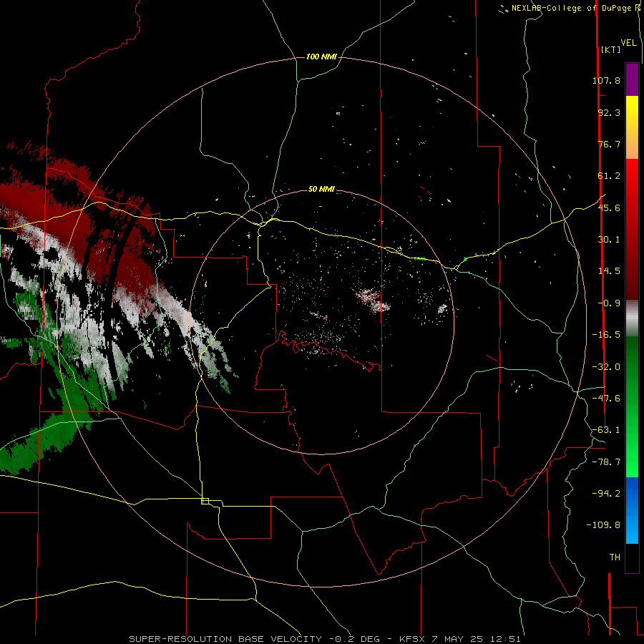The width and height of the screenshot is (644, 644).
Task: Click the 14.5 velocity scale value
Action: 609,271
